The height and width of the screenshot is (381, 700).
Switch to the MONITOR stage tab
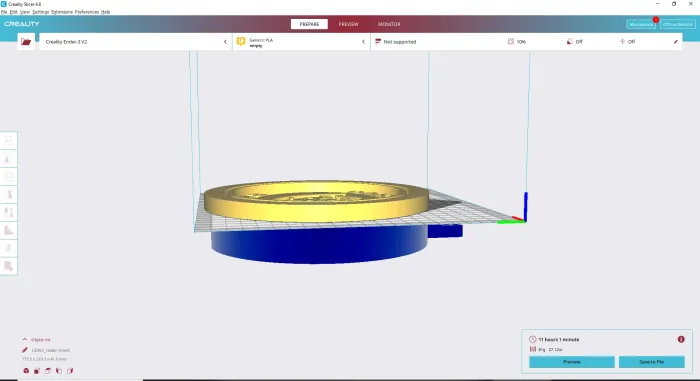389,24
